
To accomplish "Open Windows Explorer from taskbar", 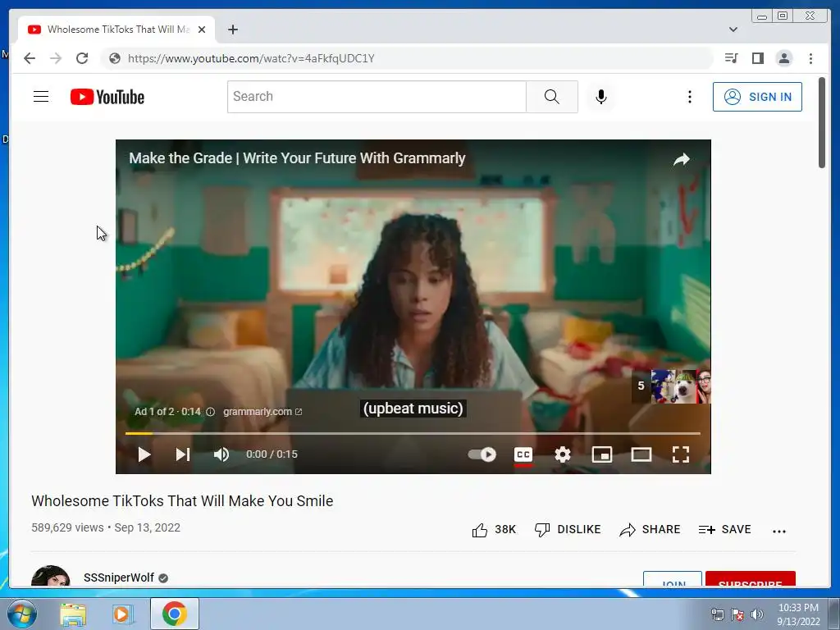I will coord(73,614).
